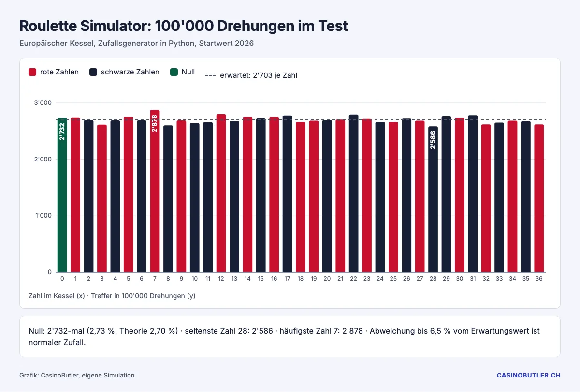Click the red bar above x-label 36
Screen dimensions: 580x392
pos(539,198)
